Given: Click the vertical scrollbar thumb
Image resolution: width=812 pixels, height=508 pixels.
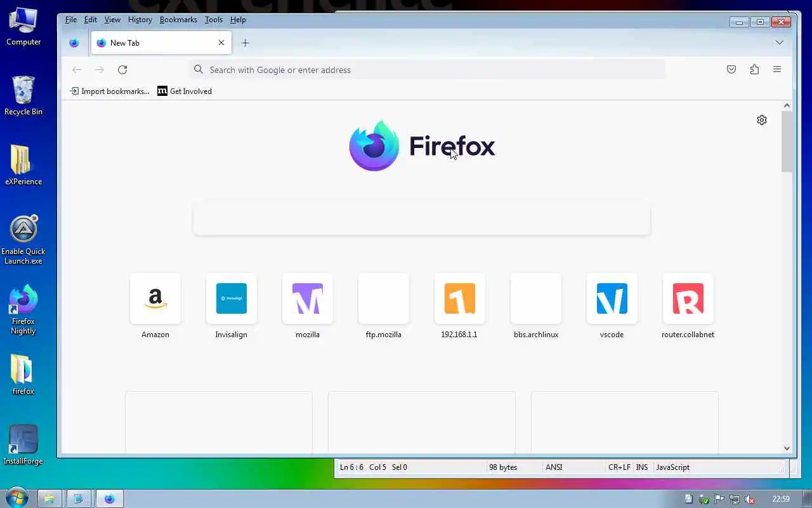Looking at the screenshot, I should tap(787, 141).
